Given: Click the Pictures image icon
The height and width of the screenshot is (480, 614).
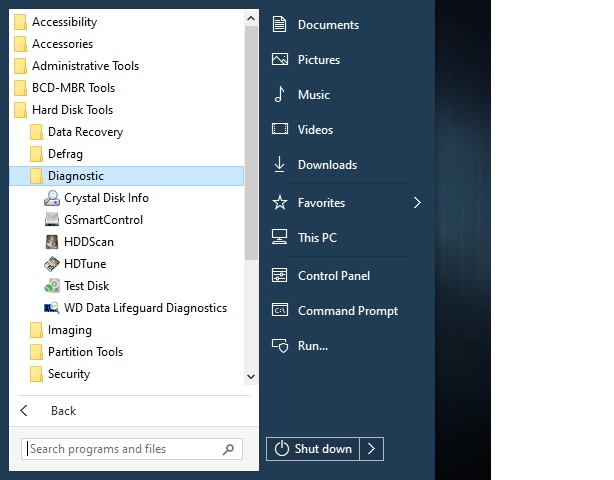Looking at the screenshot, I should tap(280, 60).
